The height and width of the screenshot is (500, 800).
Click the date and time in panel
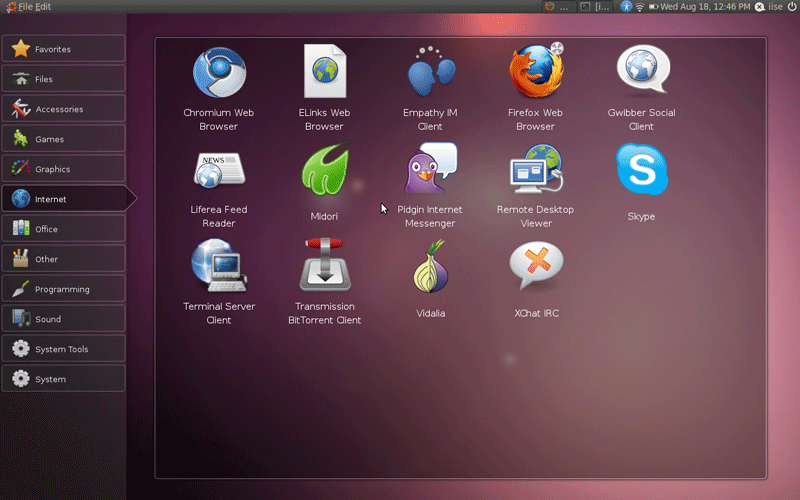click(705, 7)
